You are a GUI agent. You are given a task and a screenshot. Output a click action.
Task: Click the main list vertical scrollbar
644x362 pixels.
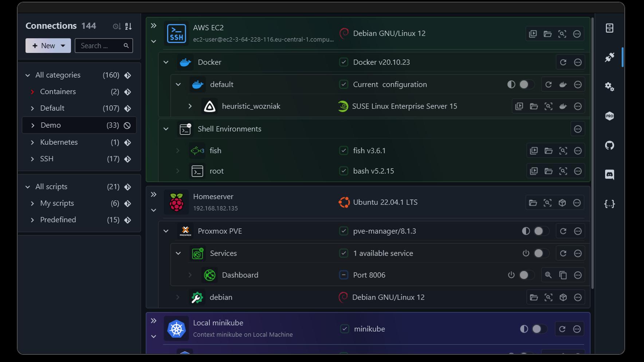593,153
